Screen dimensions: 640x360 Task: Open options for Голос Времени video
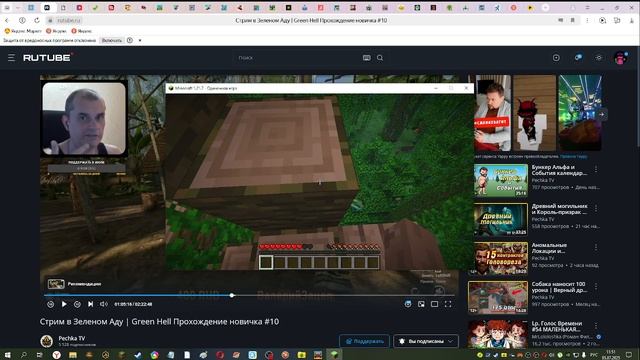(596, 325)
